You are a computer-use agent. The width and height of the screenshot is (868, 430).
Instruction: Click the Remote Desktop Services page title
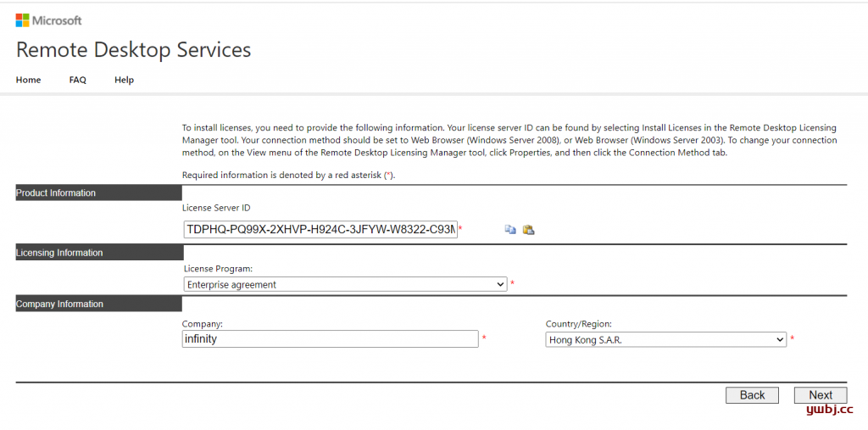coord(133,50)
